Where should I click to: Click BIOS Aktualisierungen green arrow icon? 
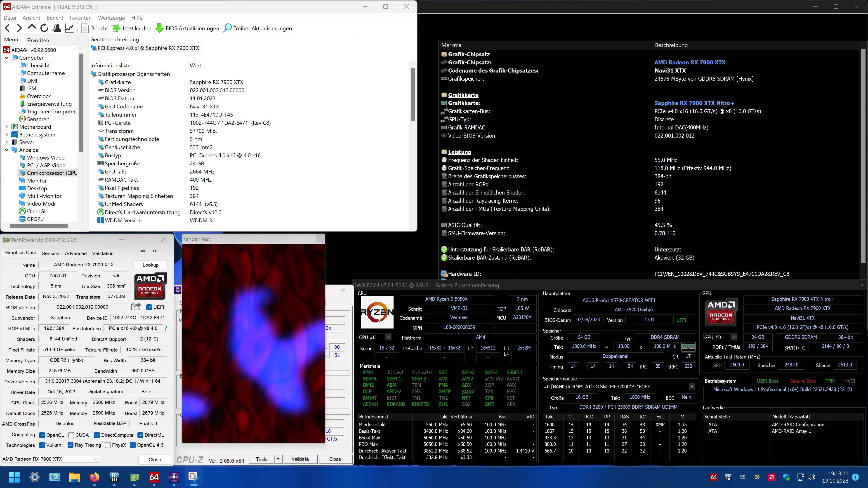pos(159,28)
